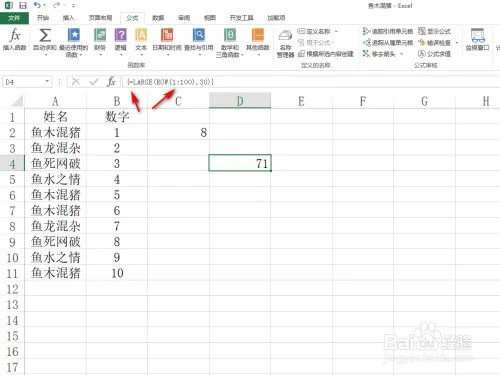Expand the Error Checking (错误检查) dropdown arrow
This screenshot has height=375, width=500.
pyautogui.click(x=456, y=43)
